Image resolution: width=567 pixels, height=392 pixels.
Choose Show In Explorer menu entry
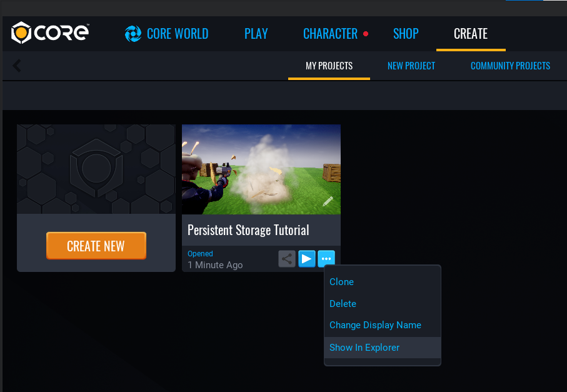(364, 348)
